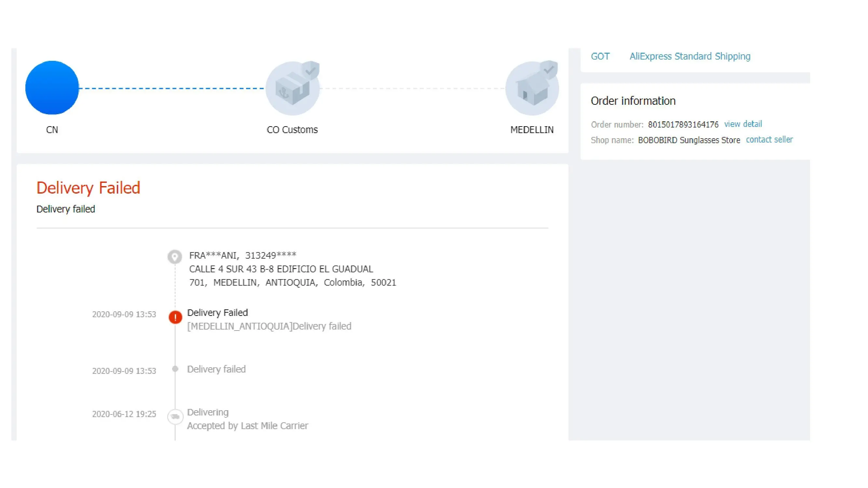Screen dimensions: 868x488
Task: Click the order number 8015017893164176
Action: [683, 125]
